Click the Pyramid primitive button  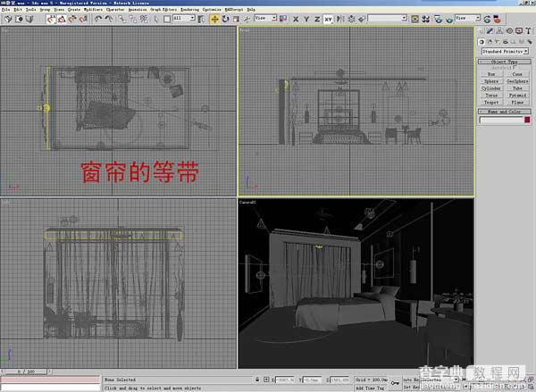(x=517, y=96)
